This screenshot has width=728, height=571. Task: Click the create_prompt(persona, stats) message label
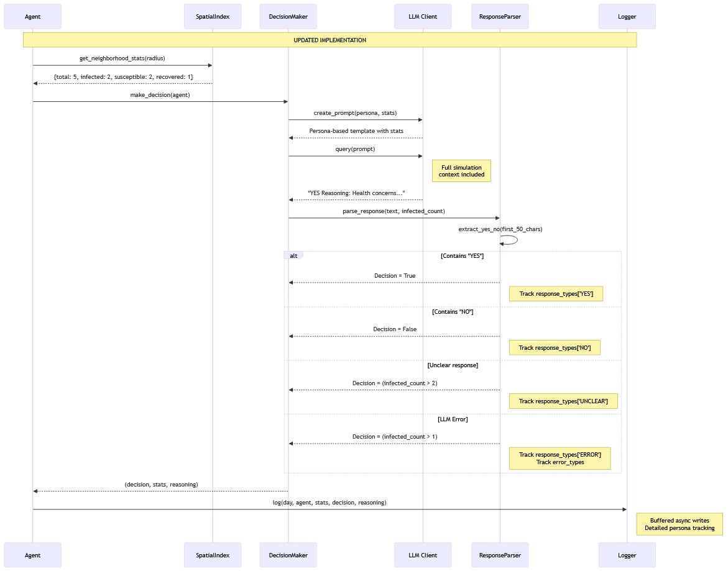click(355, 113)
